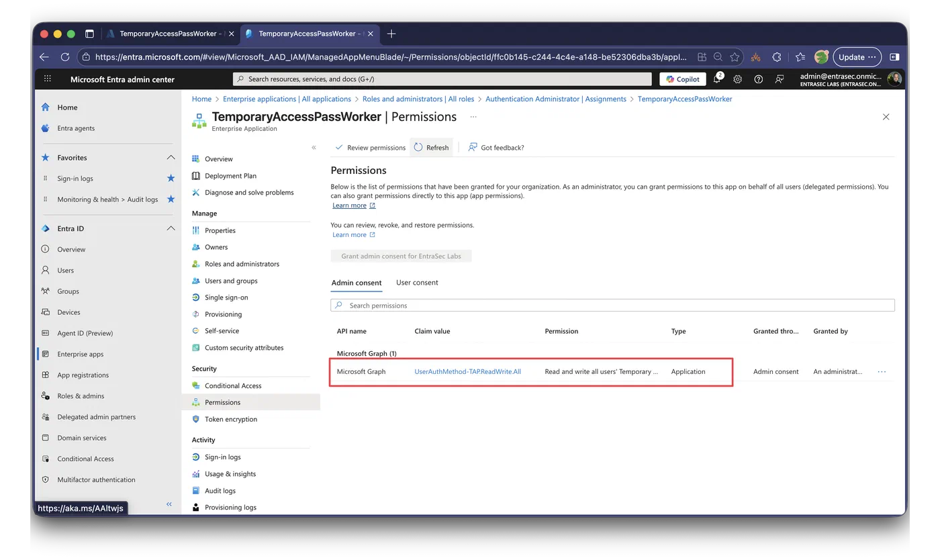Image resolution: width=940 pixels, height=560 pixels.
Task: Open new browser tab plus icon
Action: (x=391, y=34)
